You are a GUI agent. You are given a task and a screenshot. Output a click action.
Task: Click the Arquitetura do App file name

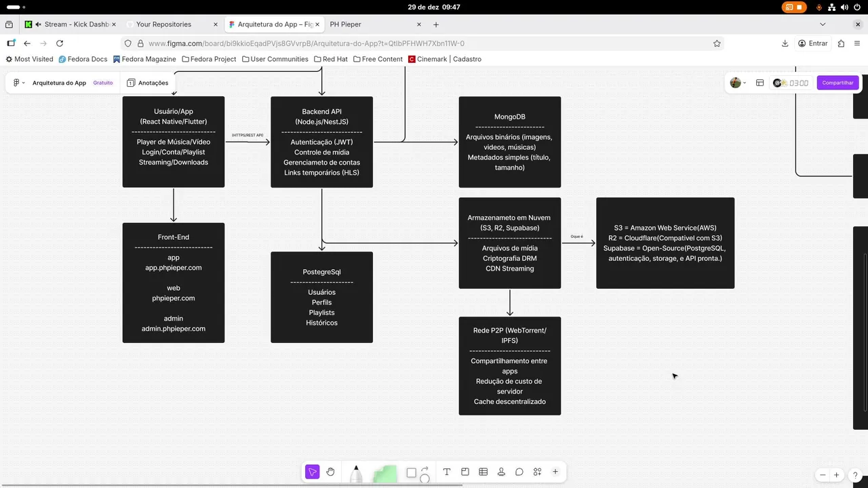point(59,83)
